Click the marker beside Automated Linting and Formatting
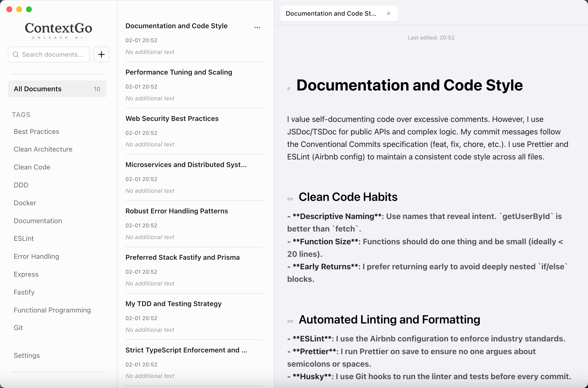Screen dimensions: 588x388 [x=290, y=321]
